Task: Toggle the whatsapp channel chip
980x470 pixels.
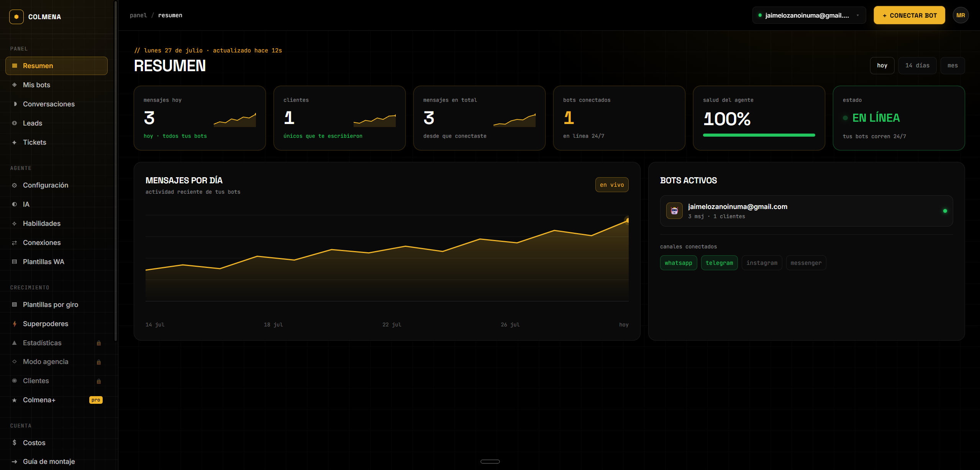Action: (678, 263)
